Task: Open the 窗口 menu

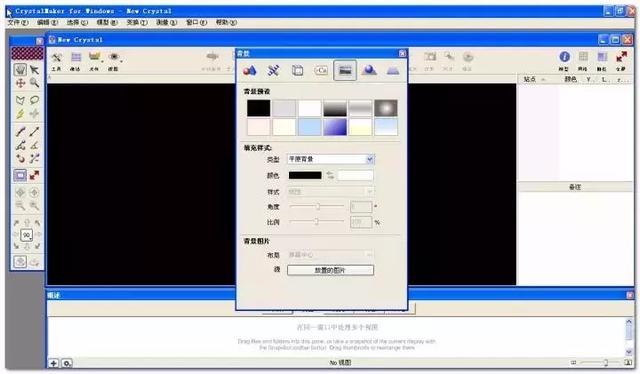Action: 196,22
